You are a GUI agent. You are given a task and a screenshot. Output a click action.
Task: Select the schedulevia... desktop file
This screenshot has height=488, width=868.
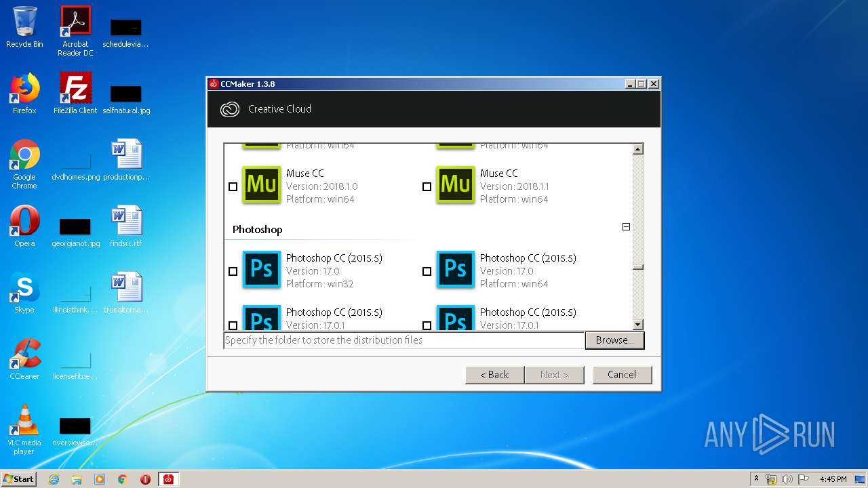(x=126, y=33)
